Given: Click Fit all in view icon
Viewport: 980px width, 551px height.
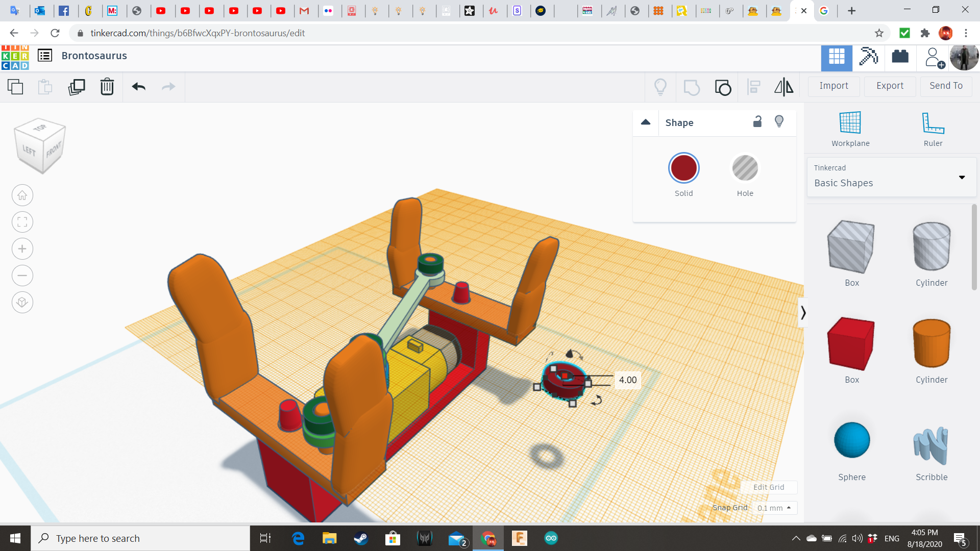Looking at the screenshot, I should coord(22,222).
